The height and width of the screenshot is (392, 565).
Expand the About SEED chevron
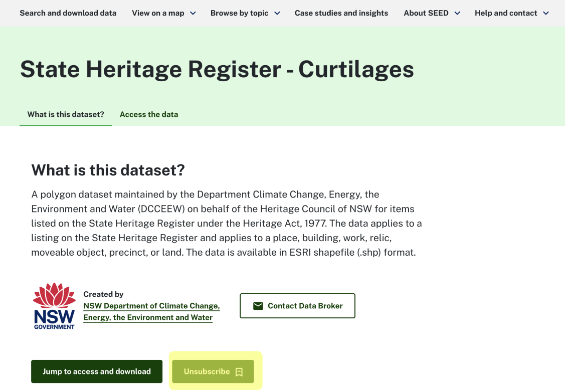click(x=457, y=14)
